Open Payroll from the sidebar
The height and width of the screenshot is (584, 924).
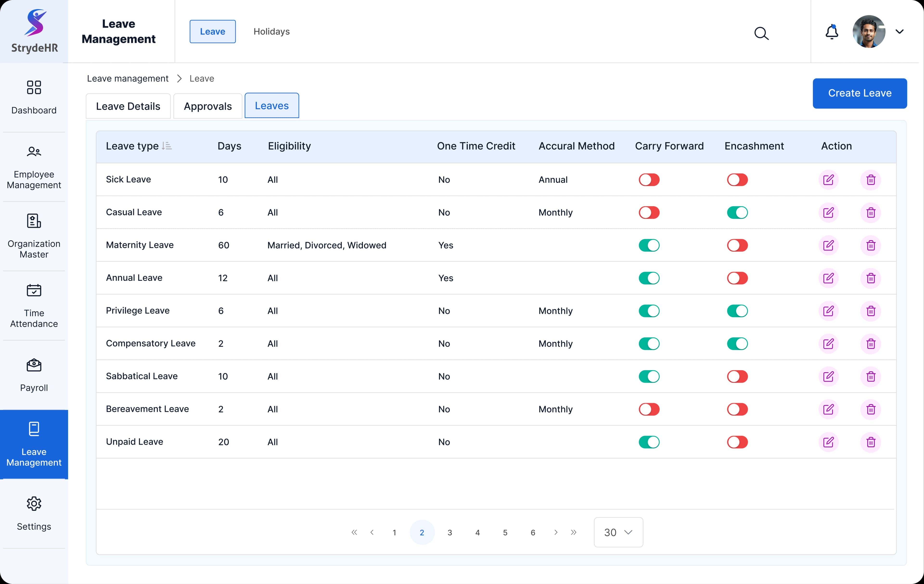[x=34, y=375]
